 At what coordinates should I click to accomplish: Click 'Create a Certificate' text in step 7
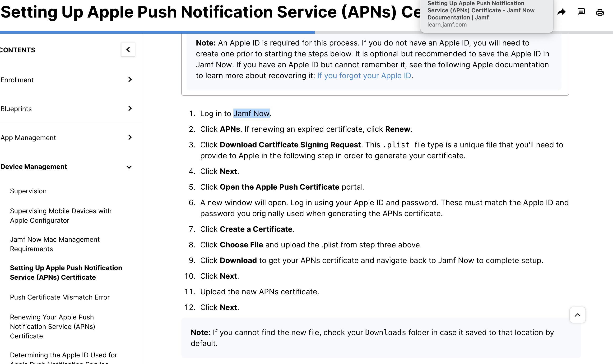coord(256,229)
